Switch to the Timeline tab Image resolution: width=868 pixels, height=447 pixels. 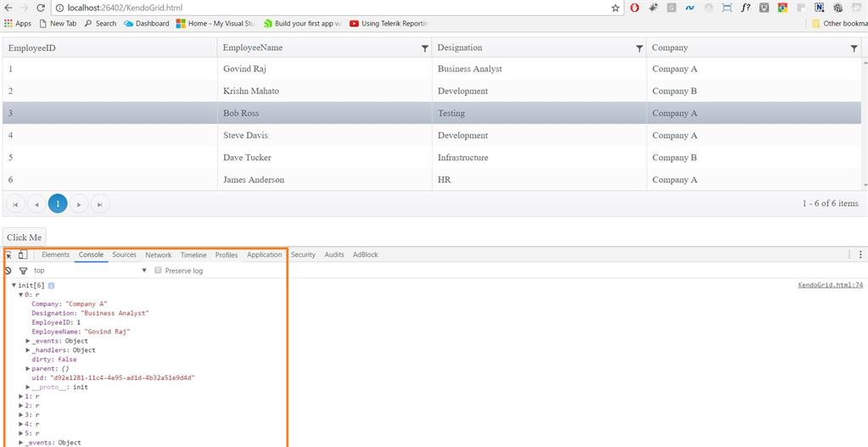point(193,255)
